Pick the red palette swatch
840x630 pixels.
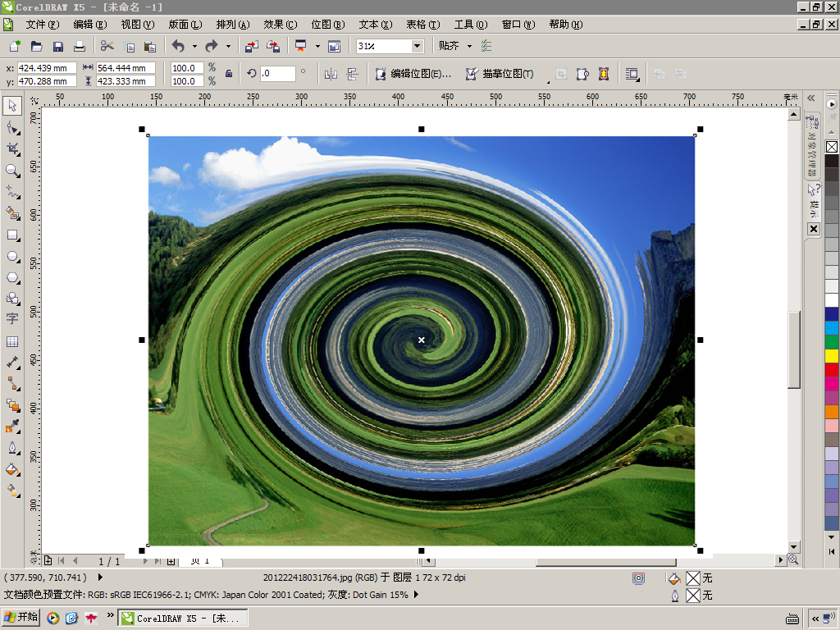(832, 370)
